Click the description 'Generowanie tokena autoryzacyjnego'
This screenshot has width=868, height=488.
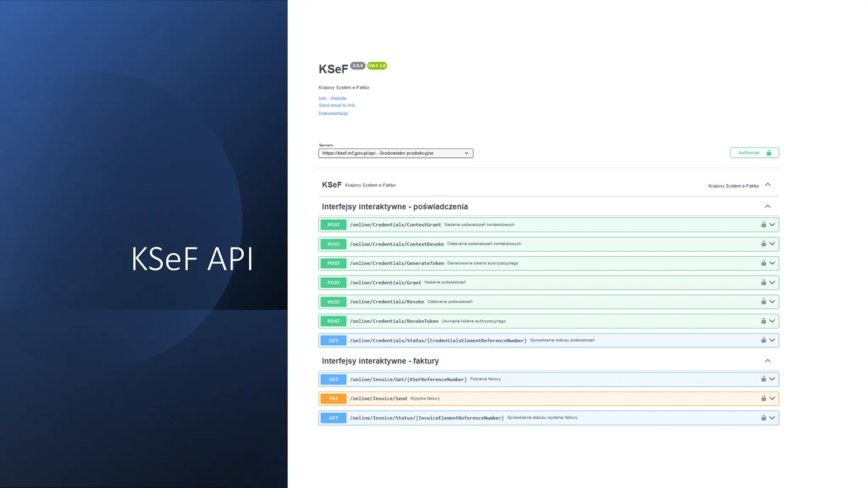coord(482,263)
